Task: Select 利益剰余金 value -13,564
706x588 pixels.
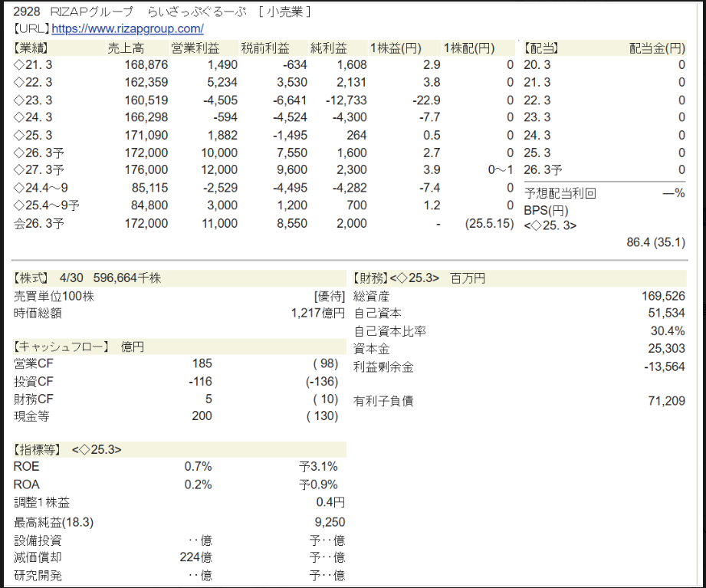Action: pos(665,367)
